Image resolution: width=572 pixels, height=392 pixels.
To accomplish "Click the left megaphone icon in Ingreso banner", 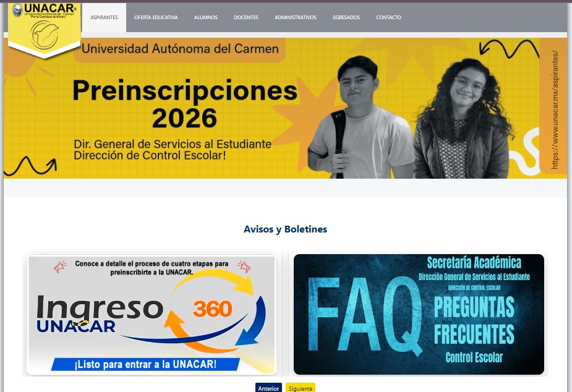I will coord(60,266).
